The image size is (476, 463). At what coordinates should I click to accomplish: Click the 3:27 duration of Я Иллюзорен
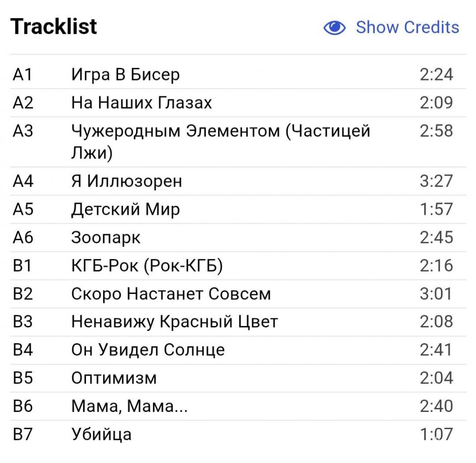(x=436, y=181)
